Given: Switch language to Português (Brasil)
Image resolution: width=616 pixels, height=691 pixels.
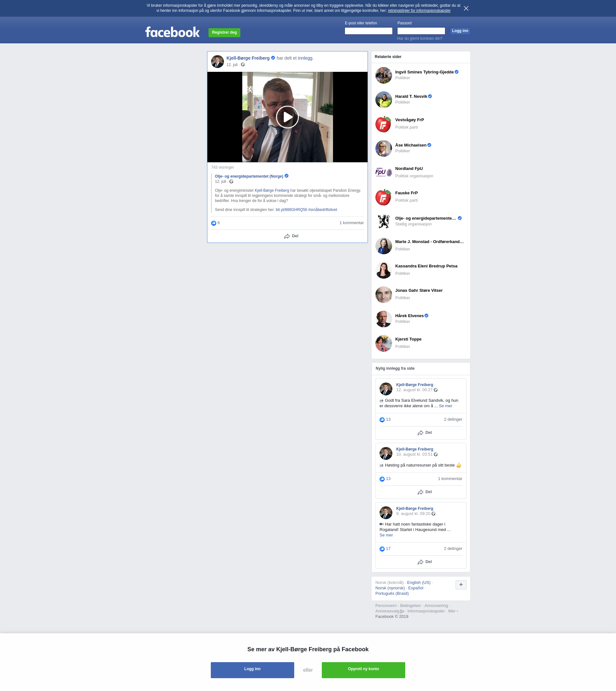Looking at the screenshot, I should [392, 593].
